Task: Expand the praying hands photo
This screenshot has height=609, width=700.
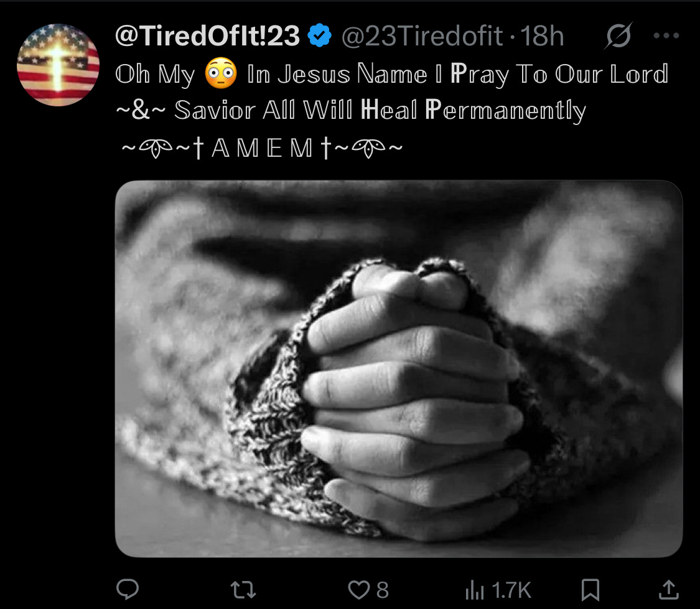Action: [399, 368]
